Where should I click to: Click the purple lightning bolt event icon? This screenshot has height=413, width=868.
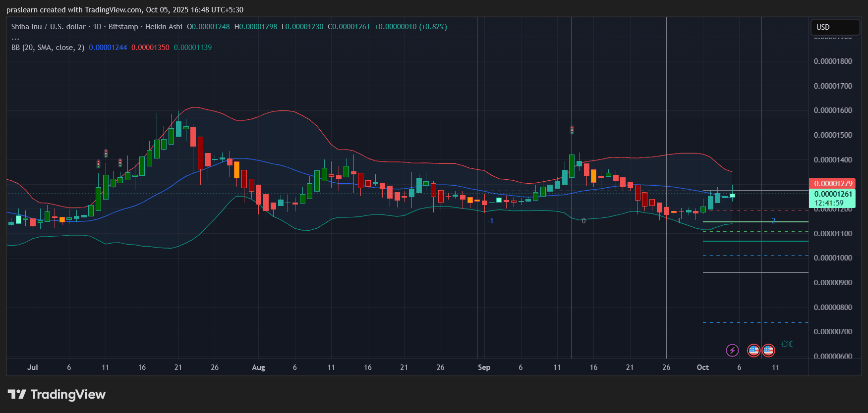pyautogui.click(x=732, y=351)
